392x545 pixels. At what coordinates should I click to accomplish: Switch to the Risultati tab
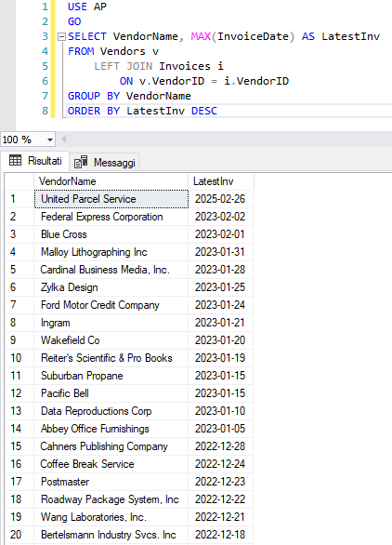click(35, 161)
